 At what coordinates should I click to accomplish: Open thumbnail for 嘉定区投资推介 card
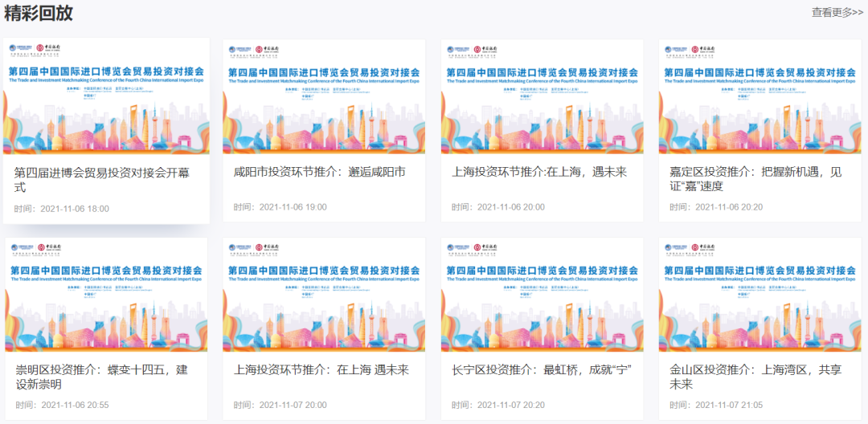tap(760, 96)
